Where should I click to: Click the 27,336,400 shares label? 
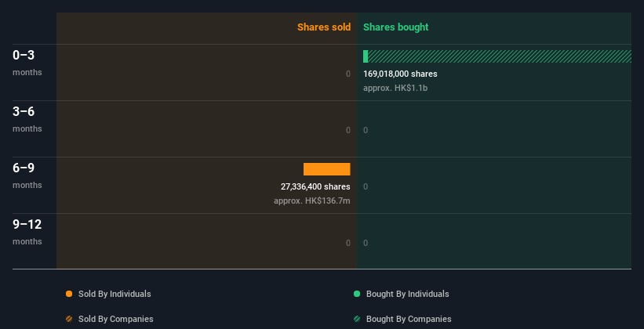[x=315, y=186]
